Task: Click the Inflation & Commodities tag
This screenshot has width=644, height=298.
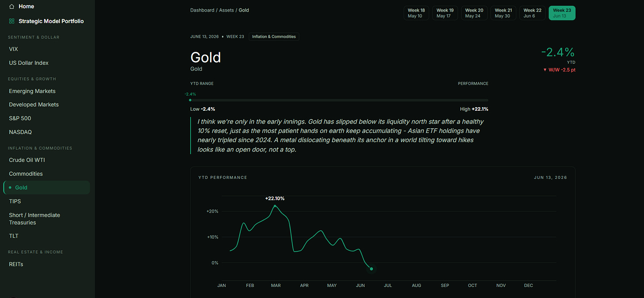Action: 274,37
